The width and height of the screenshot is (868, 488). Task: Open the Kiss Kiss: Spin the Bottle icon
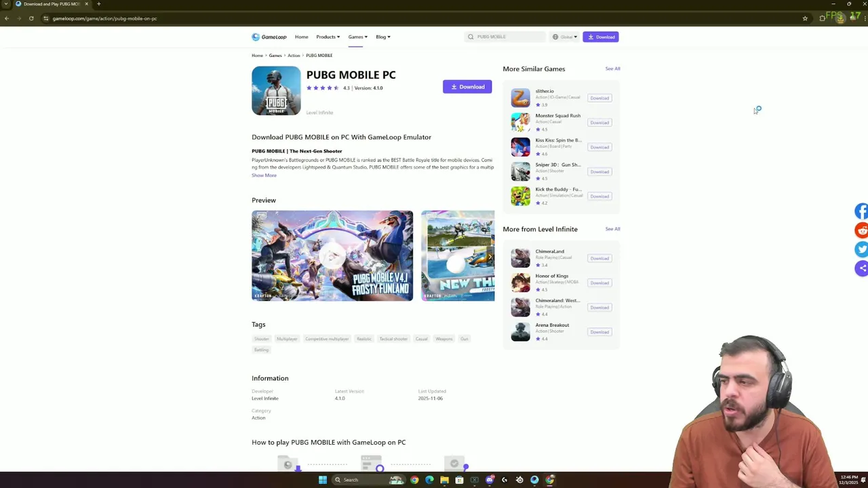click(x=520, y=146)
